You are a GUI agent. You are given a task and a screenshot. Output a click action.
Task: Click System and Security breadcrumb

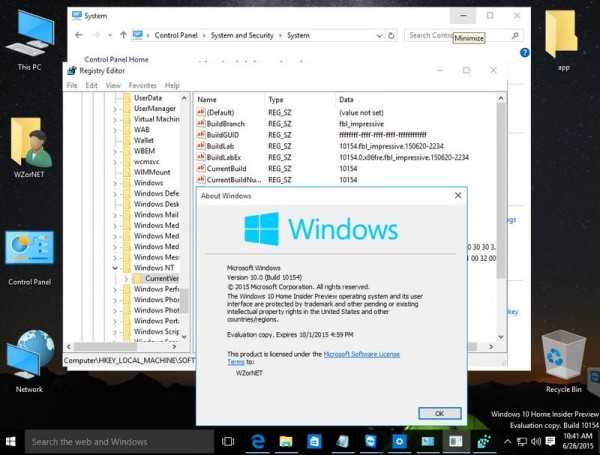tap(242, 36)
